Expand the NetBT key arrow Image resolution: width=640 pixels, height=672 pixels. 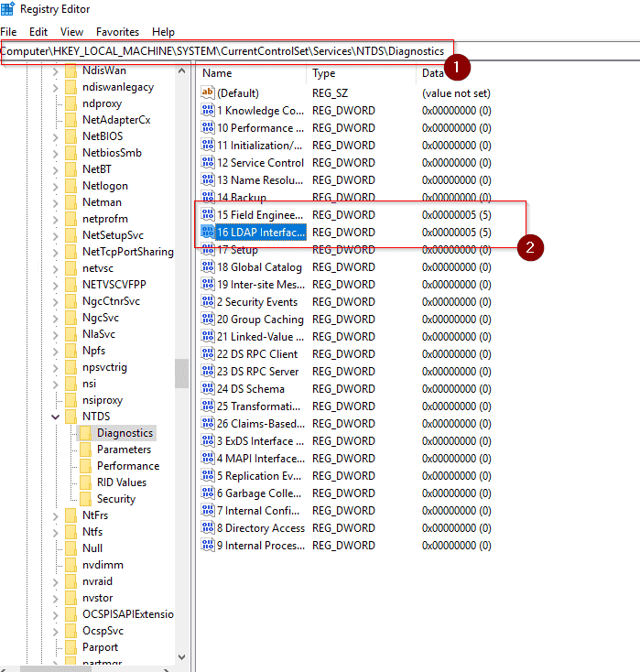(x=56, y=169)
